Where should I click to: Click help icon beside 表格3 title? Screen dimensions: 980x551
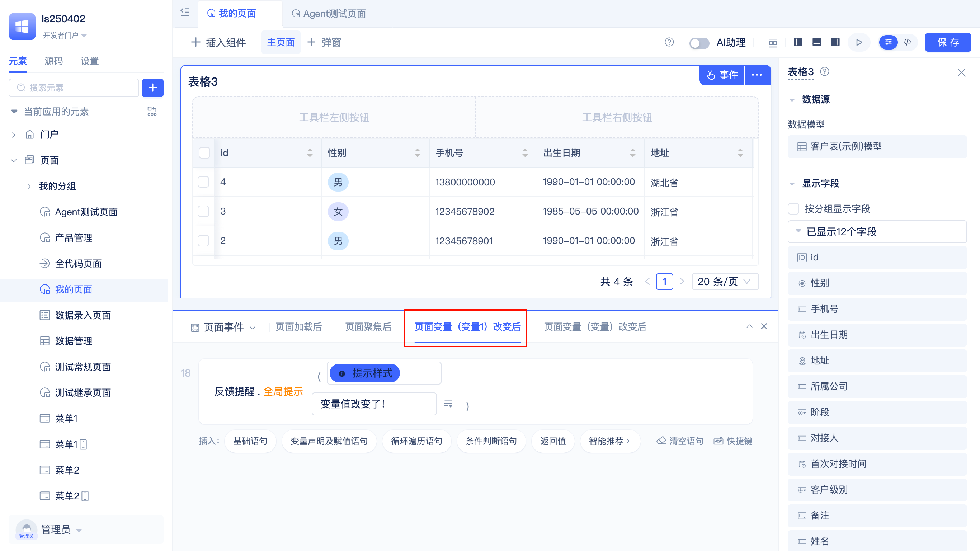[x=824, y=71]
